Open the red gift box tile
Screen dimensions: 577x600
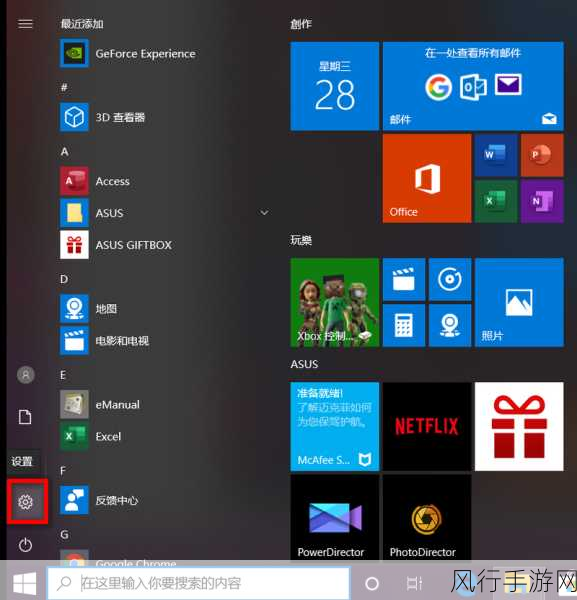pos(519,426)
